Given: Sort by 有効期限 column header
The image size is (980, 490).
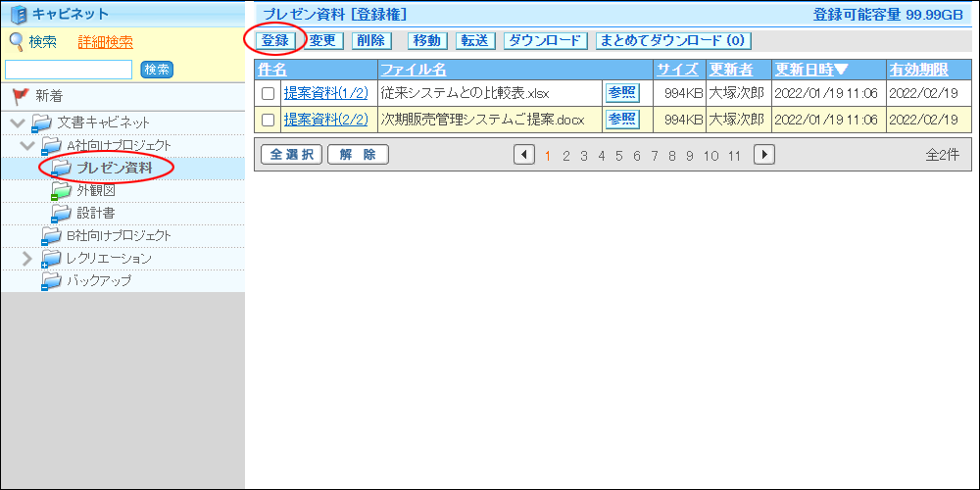Looking at the screenshot, I should 919,69.
